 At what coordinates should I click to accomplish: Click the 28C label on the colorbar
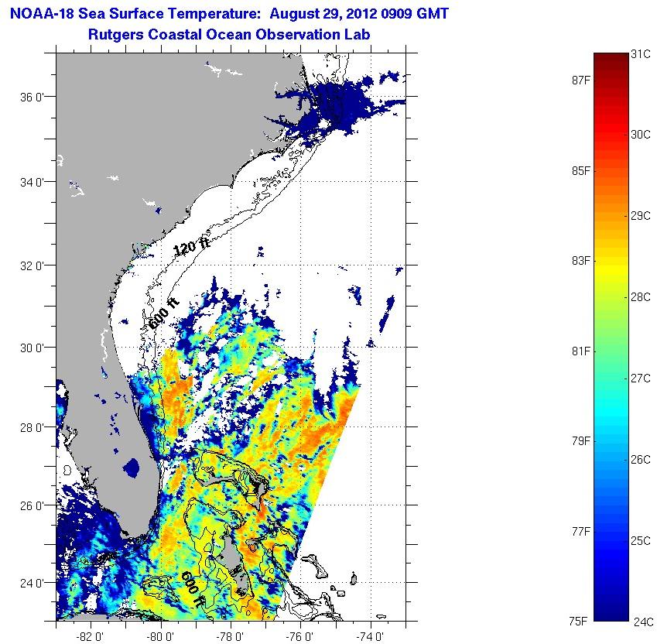641,297
